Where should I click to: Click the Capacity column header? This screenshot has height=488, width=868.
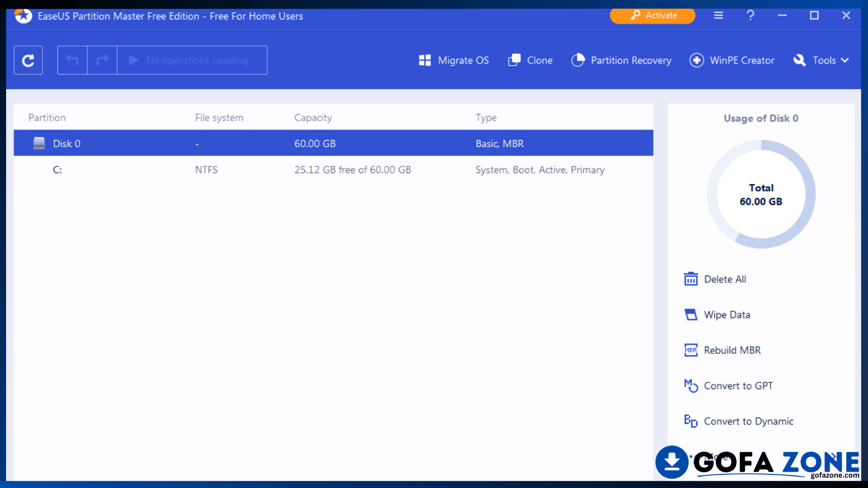pos(313,117)
